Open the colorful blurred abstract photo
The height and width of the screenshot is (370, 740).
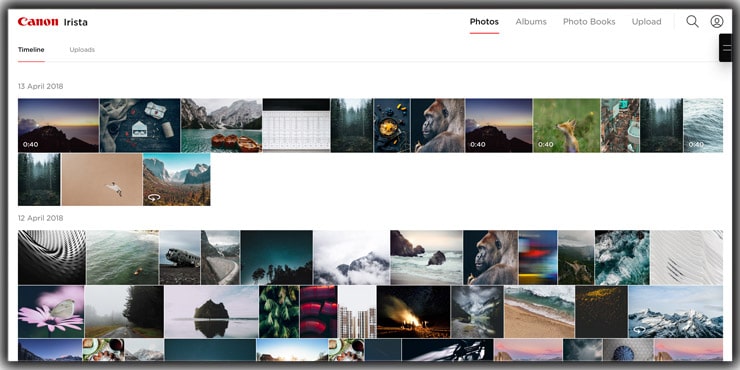click(x=538, y=257)
